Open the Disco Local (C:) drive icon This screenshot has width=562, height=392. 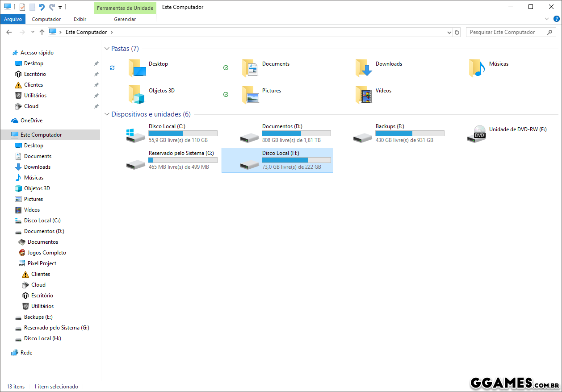135,134
